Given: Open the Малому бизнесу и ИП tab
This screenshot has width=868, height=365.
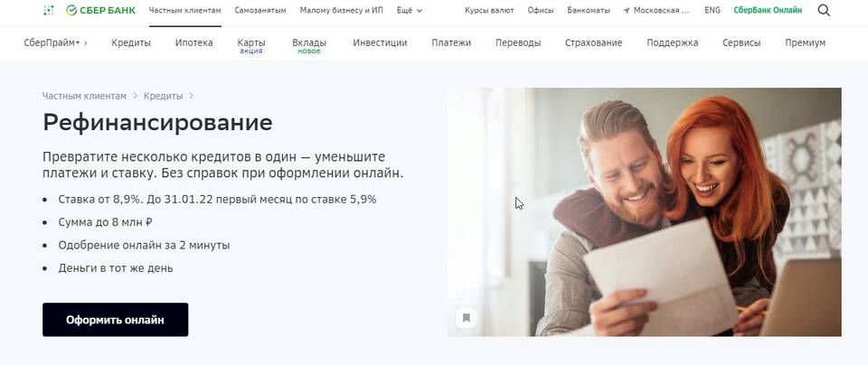Looking at the screenshot, I should click(342, 11).
